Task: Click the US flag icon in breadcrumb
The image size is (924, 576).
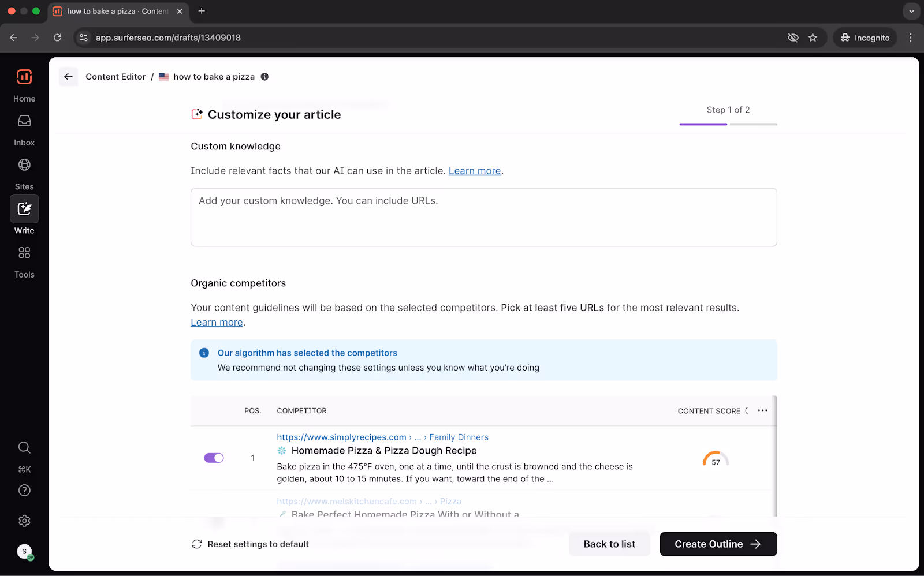Action: coord(164,77)
